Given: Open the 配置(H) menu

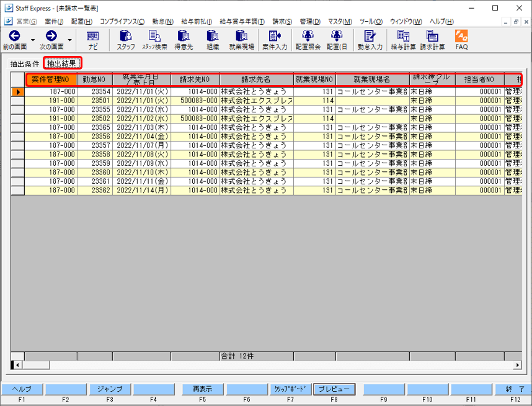Looking at the screenshot, I should click(x=82, y=21).
